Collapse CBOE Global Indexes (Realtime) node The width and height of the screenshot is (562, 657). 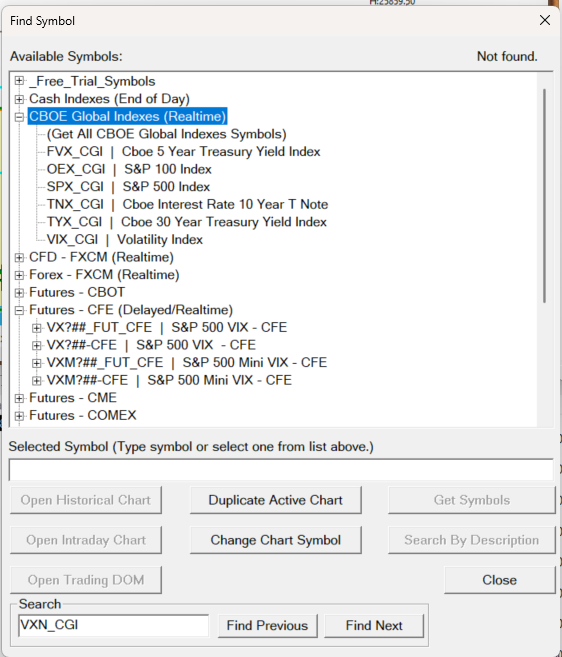tap(19, 117)
